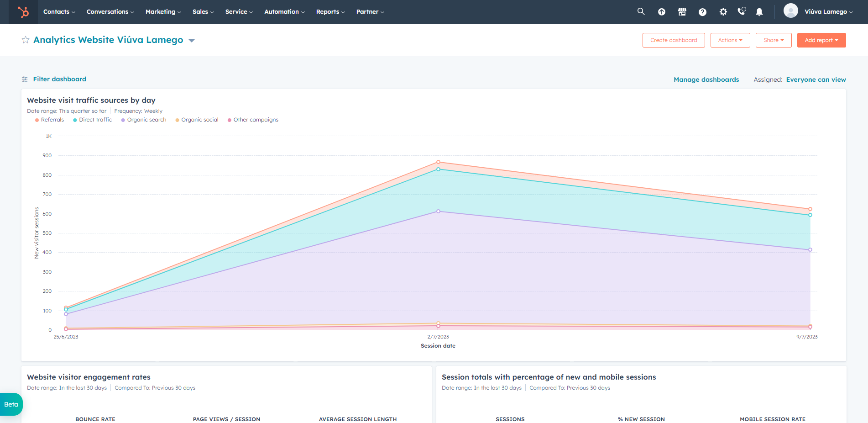Screen dimensions: 868x423
Task: Click the SESSIONS label
Action: pos(510,419)
